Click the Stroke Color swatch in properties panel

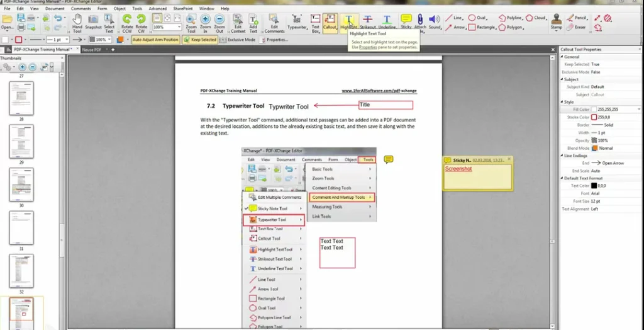point(594,117)
